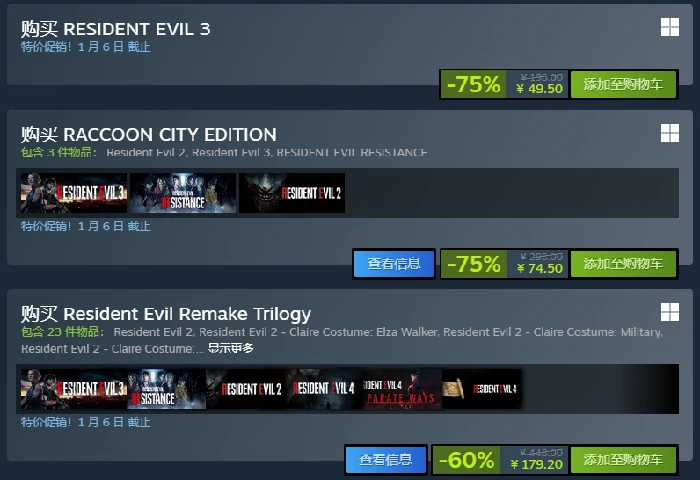Image resolution: width=700 pixels, height=480 pixels.
Task: View info for Remake Trilogy bundle
Action: [386, 459]
